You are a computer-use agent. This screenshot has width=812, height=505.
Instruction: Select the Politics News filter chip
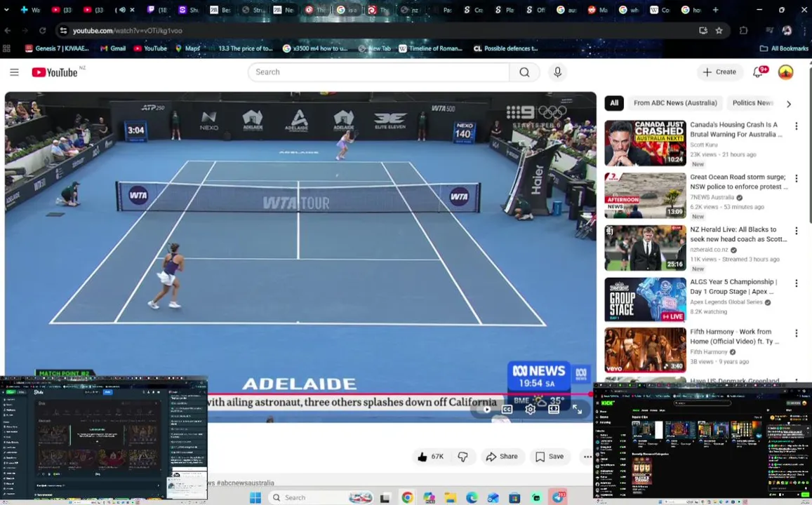coord(752,103)
